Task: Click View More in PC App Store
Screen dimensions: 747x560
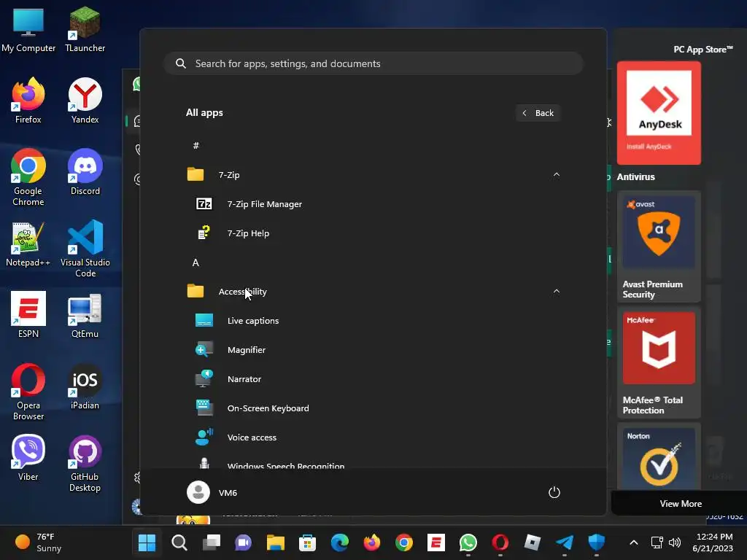Action: pyautogui.click(x=681, y=503)
